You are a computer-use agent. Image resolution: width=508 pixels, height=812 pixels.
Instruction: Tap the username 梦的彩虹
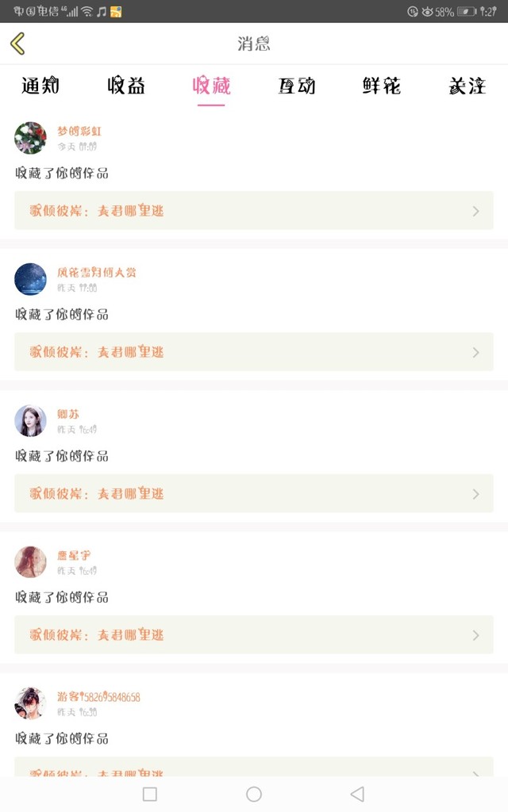click(79, 131)
